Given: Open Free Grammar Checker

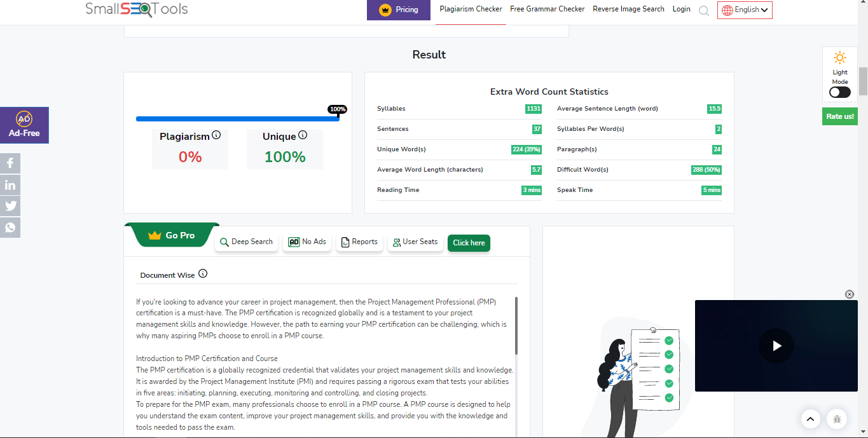Looking at the screenshot, I should coord(548,10).
